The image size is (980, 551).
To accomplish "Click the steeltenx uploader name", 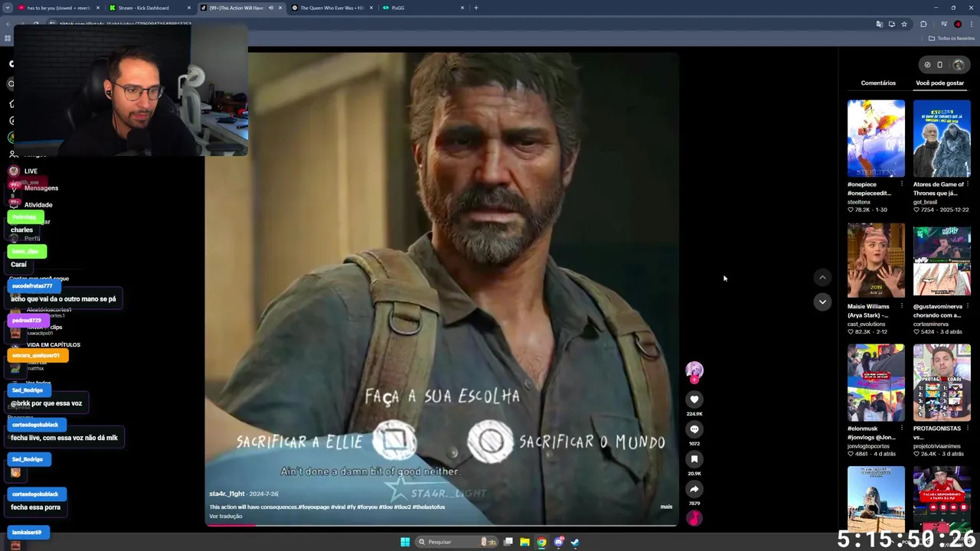I will [x=859, y=202].
